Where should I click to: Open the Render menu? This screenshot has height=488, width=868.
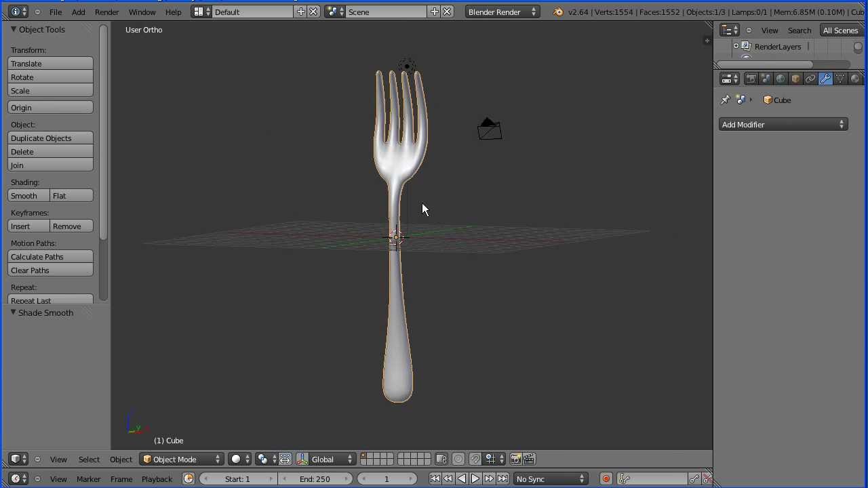point(106,12)
